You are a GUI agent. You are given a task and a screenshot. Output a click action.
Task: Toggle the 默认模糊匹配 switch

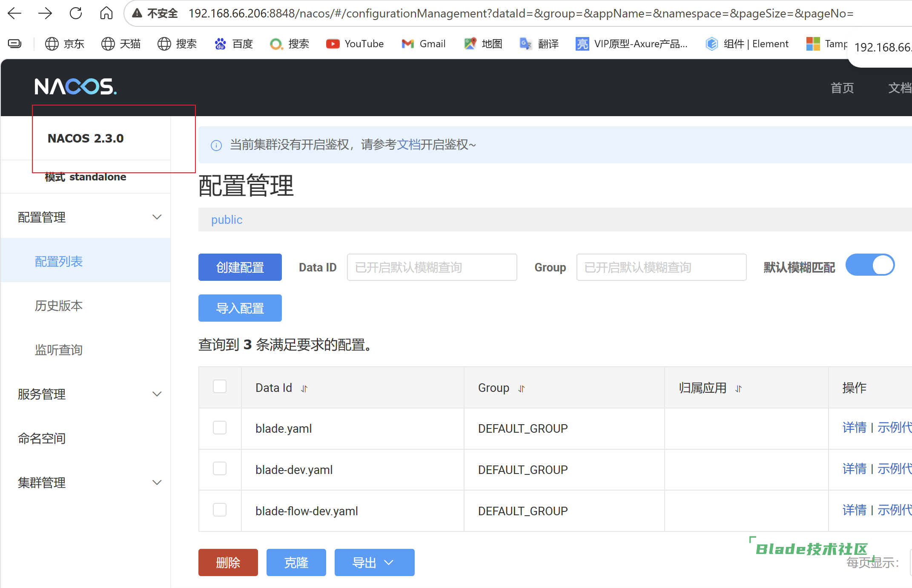pos(870,265)
